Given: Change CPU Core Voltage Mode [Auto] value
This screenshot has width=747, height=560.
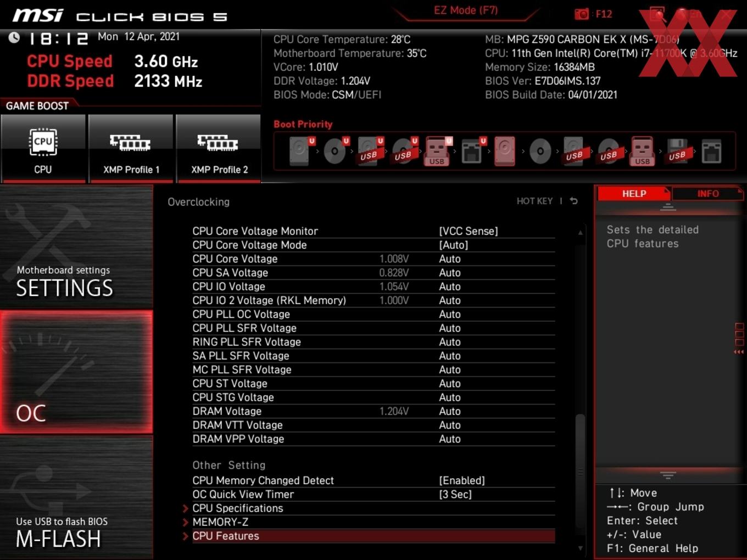Looking at the screenshot, I should click(454, 245).
